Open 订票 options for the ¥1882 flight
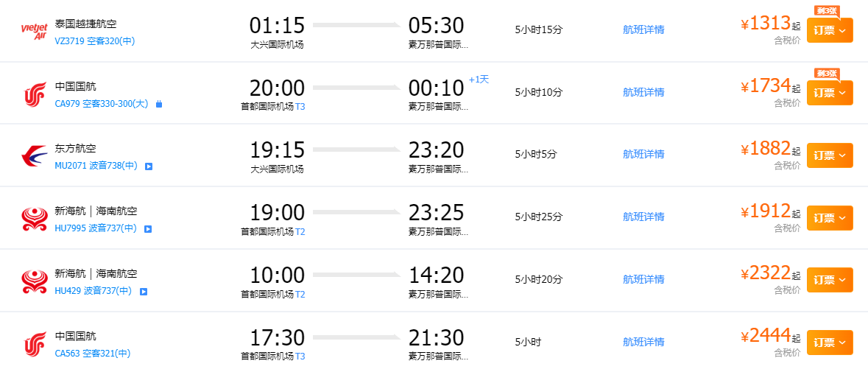868x372 pixels. (x=830, y=155)
